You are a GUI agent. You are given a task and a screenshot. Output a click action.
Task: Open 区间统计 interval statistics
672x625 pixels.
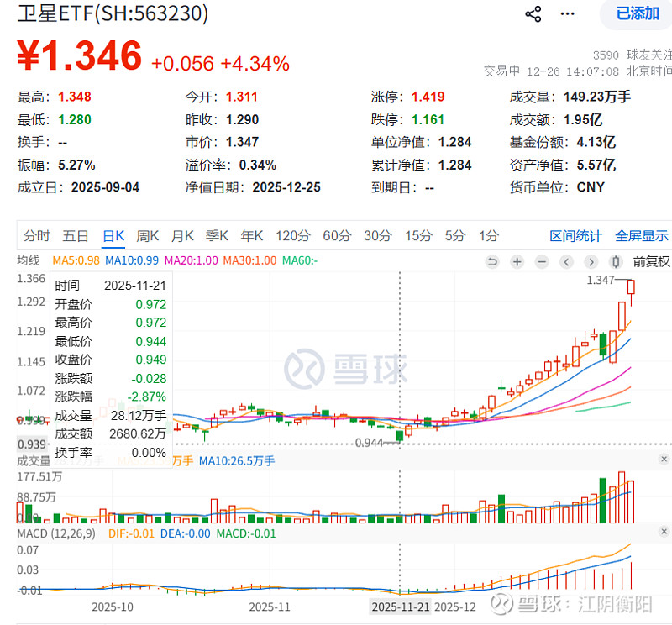coord(575,236)
